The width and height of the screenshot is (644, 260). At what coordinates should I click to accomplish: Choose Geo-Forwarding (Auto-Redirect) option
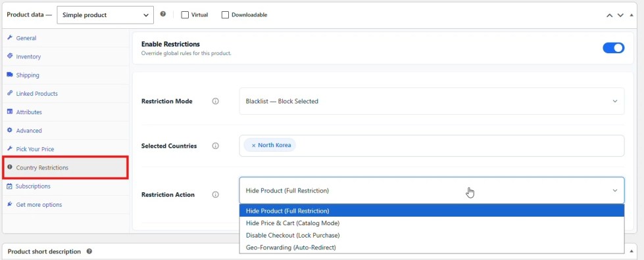[x=432, y=248]
